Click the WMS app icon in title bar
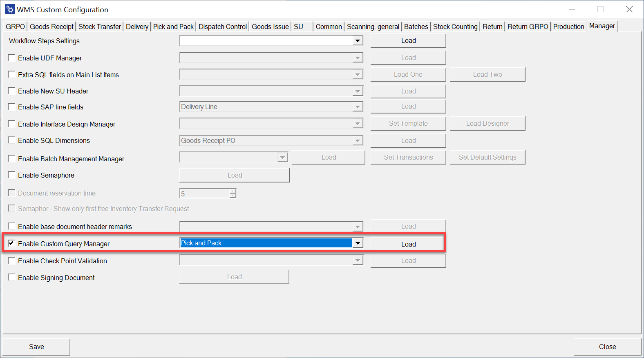 [x=10, y=9]
